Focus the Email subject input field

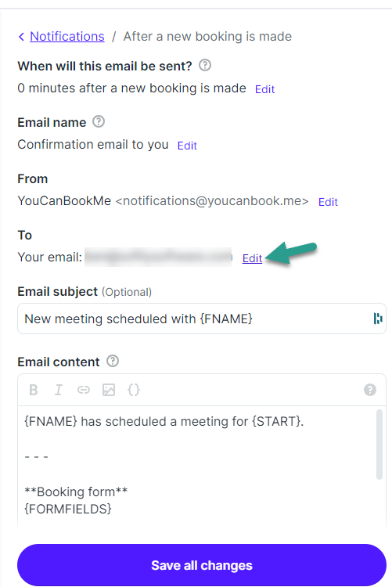click(202, 319)
